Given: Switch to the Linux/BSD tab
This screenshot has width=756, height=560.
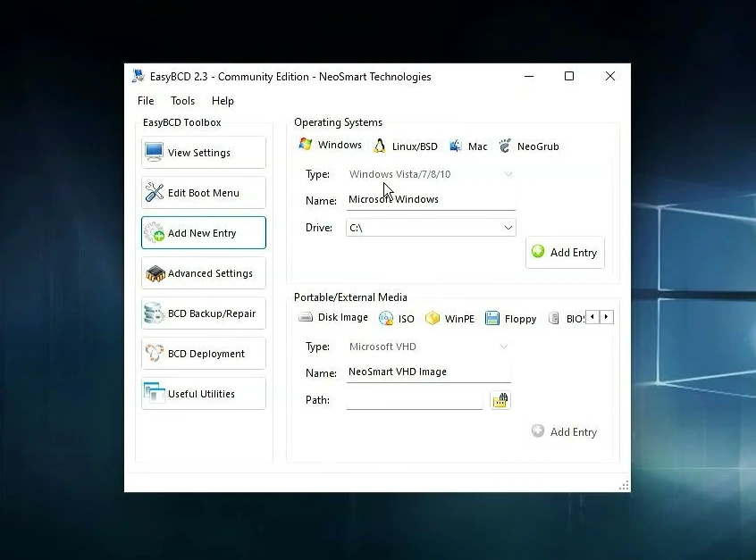Looking at the screenshot, I should (406, 146).
